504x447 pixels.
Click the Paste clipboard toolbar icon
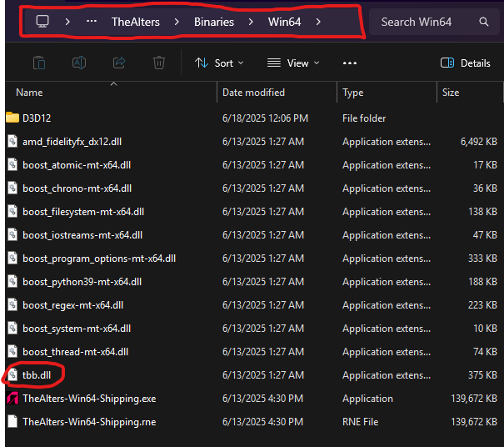coord(39,63)
